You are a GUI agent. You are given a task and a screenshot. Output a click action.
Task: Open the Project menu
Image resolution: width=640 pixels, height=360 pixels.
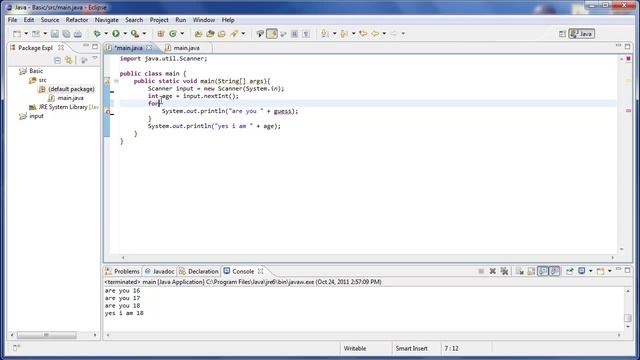click(x=159, y=20)
